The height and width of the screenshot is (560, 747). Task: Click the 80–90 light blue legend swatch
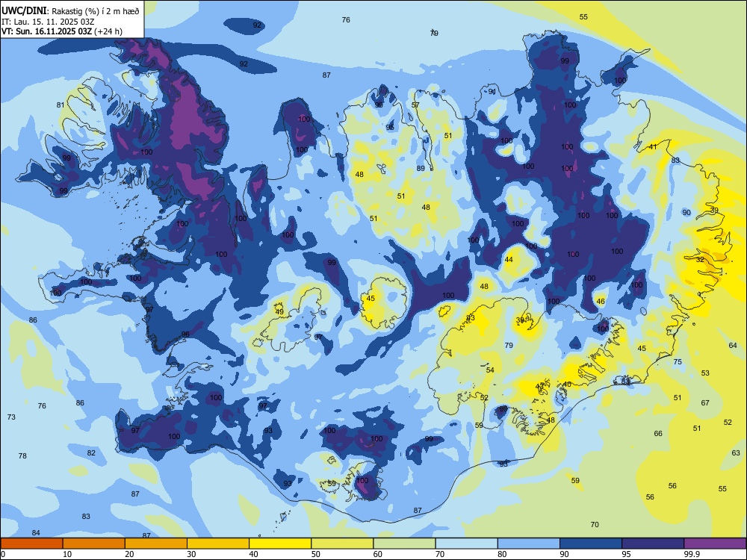529,544
